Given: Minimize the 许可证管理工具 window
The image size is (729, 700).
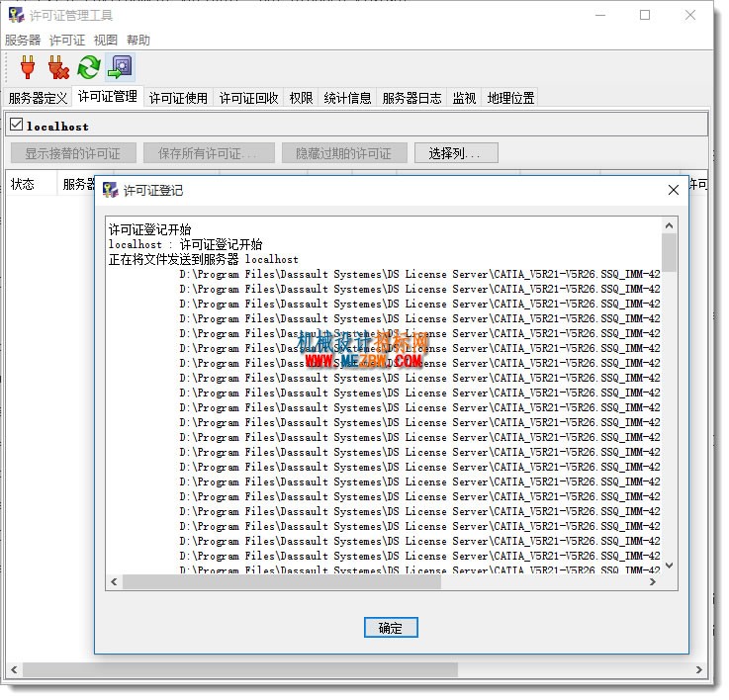Looking at the screenshot, I should coord(601,16).
